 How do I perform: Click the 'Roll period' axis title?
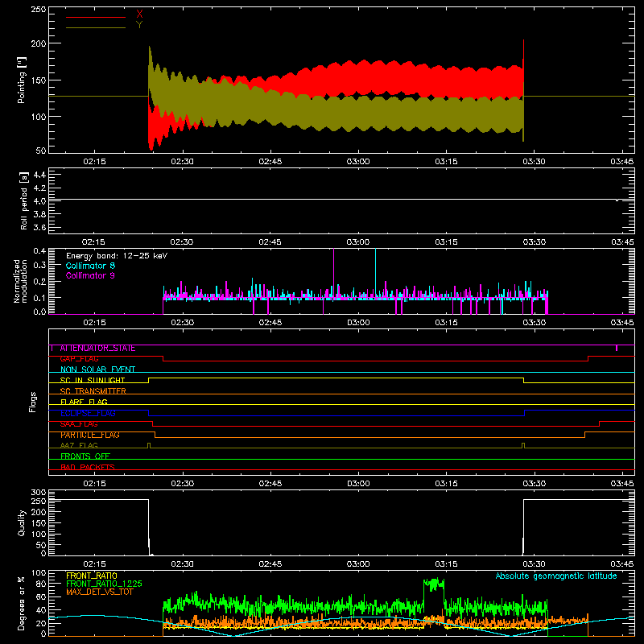pos(24,200)
